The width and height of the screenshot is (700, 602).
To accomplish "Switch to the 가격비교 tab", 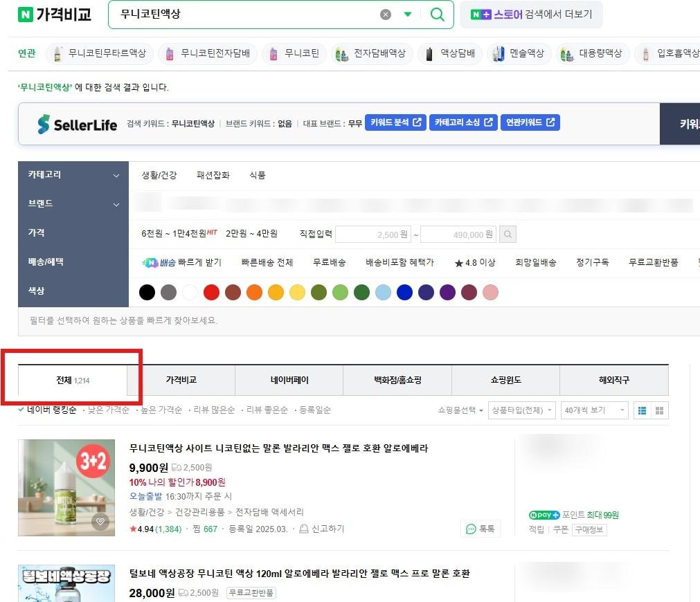I will [180, 380].
